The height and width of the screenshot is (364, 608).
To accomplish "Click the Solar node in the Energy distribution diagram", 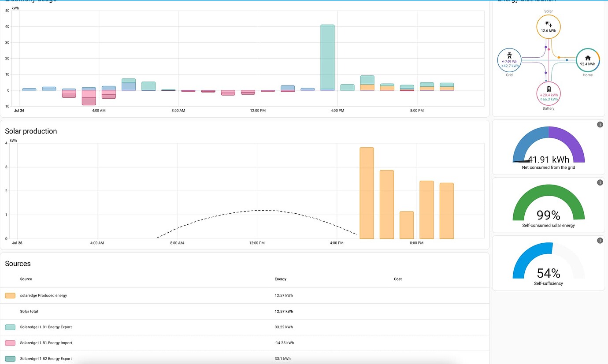I will coord(549,26).
